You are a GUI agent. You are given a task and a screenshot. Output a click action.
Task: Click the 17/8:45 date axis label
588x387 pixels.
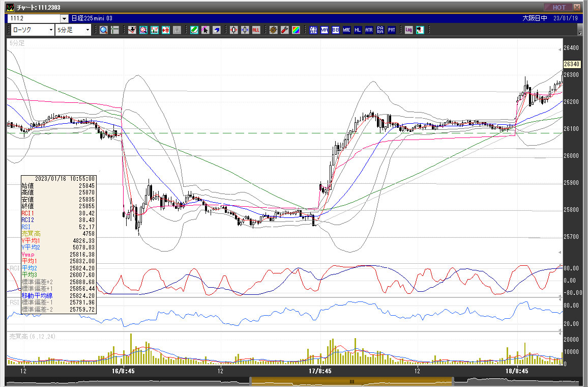pyautogui.click(x=320, y=371)
